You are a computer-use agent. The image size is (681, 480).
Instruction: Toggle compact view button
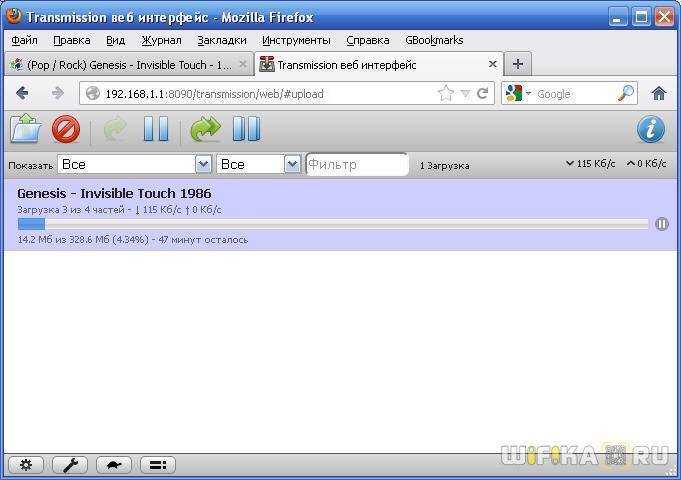pos(158,465)
